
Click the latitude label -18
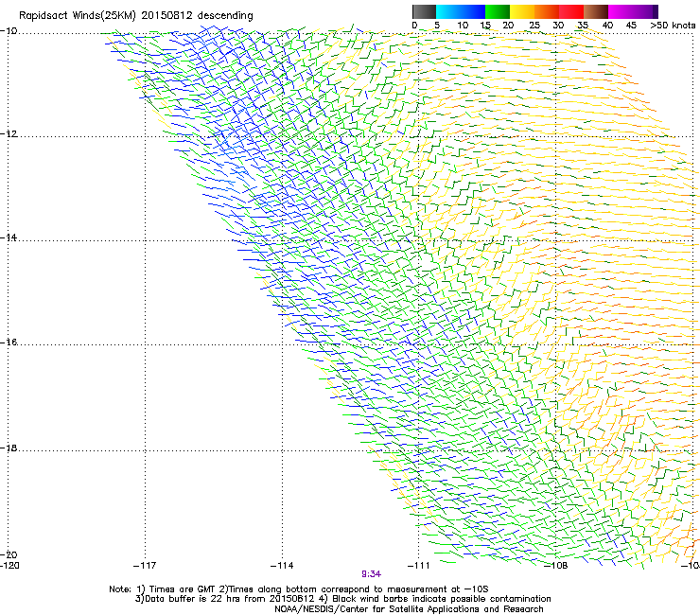point(9,448)
